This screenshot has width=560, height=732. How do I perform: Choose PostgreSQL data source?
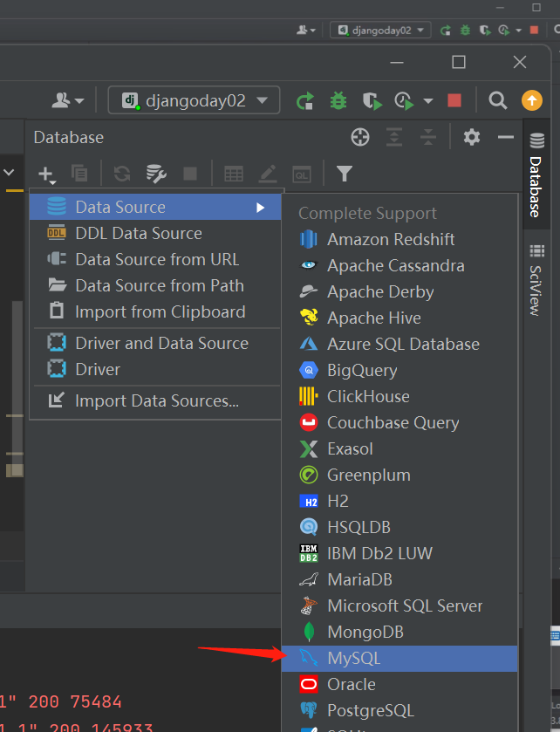coord(370,710)
